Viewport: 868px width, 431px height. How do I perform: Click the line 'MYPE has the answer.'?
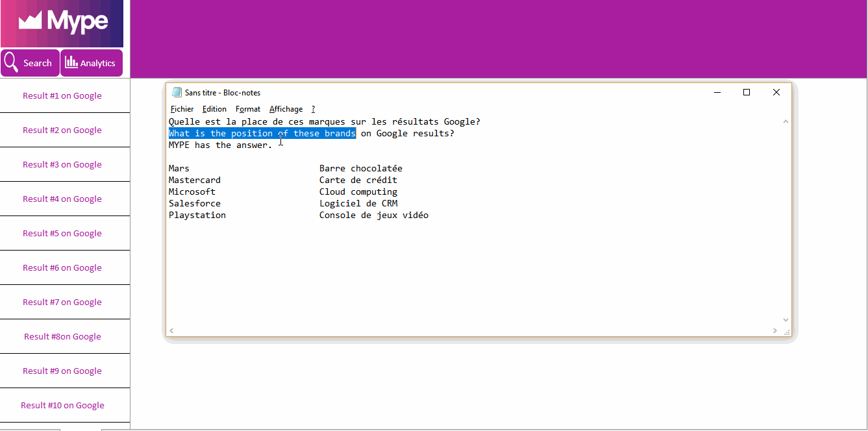(221, 145)
